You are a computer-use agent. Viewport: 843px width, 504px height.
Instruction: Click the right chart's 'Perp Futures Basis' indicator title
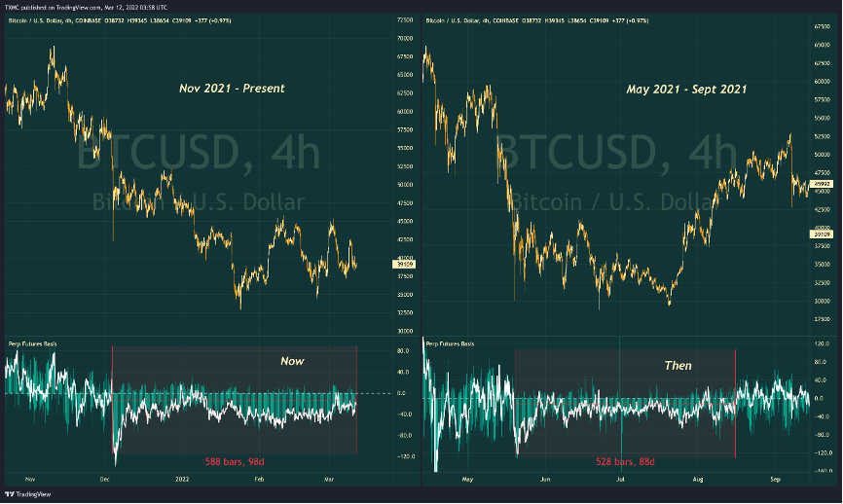tap(450, 343)
